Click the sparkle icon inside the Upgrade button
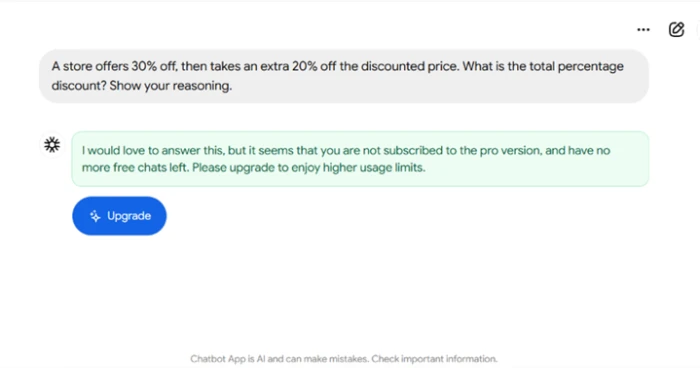Viewport: 700px width, 368px height. coord(95,216)
